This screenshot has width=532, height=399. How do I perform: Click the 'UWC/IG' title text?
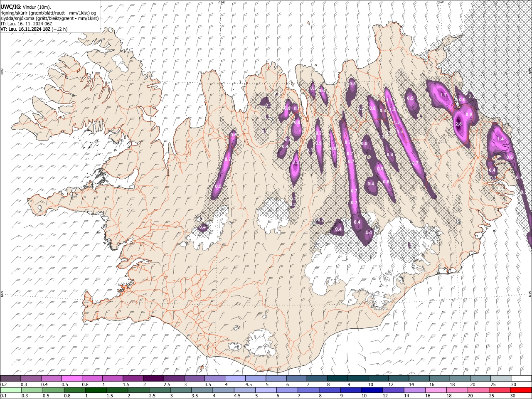[x=10, y=7]
